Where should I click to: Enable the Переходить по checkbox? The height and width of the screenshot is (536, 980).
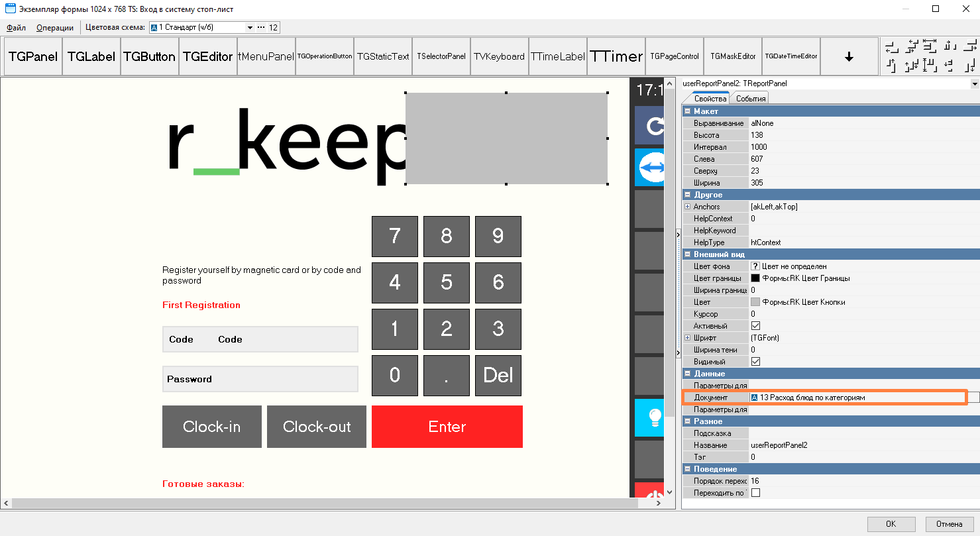(755, 493)
